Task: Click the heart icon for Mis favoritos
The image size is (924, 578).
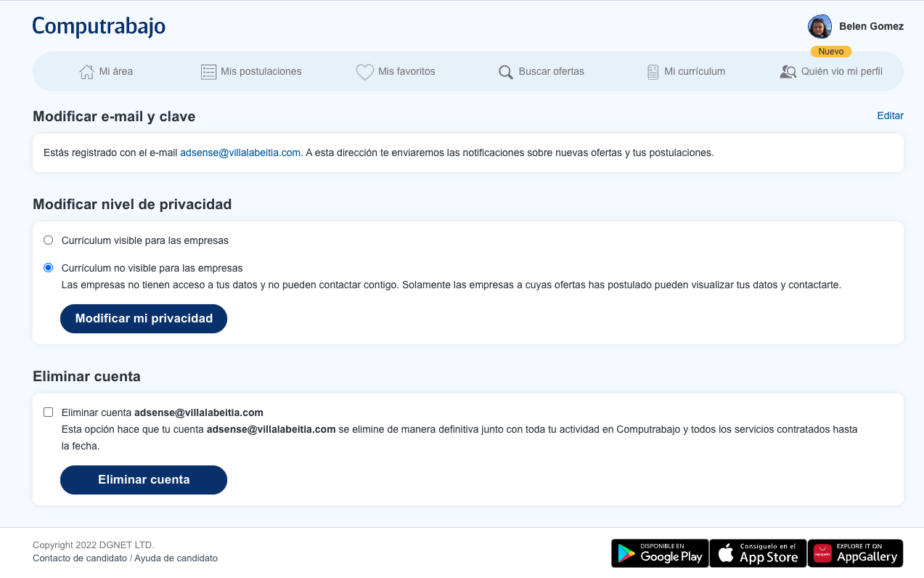Action: tap(364, 72)
